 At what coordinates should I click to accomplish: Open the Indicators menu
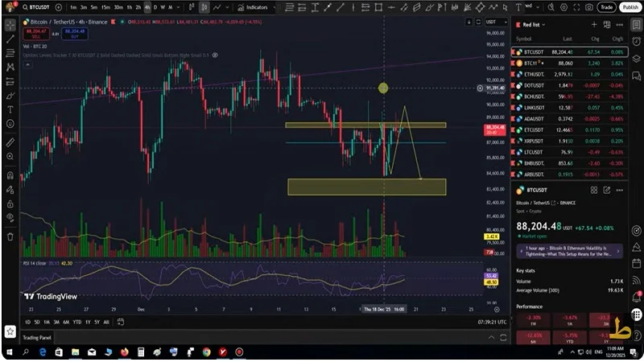click(255, 7)
